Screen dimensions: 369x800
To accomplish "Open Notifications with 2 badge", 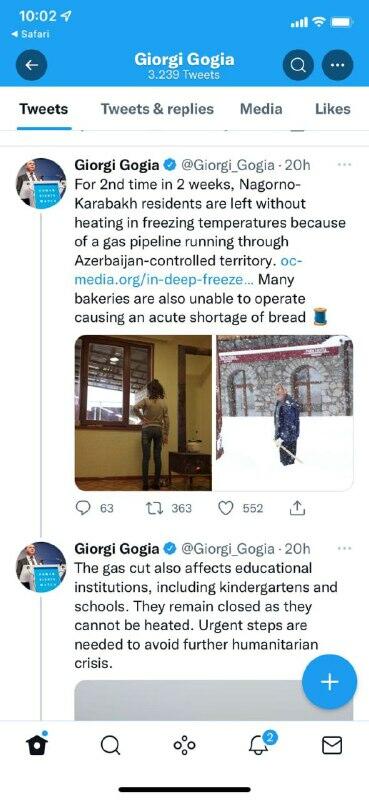I will 260,745.
